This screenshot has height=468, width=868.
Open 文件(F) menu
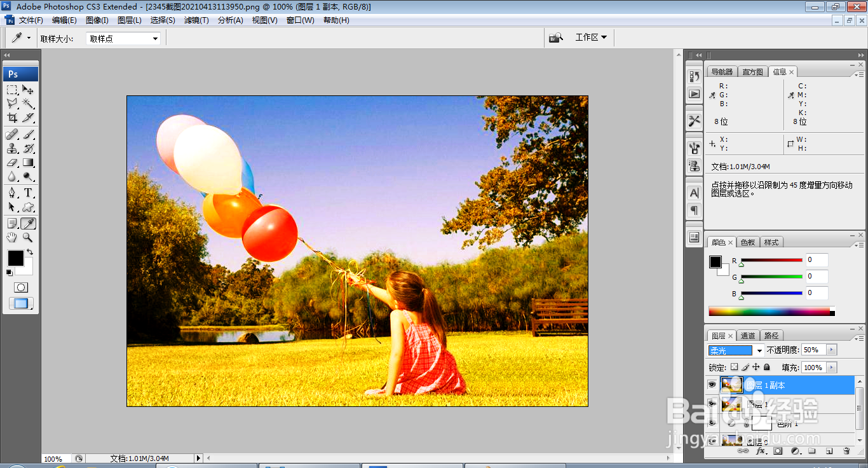click(31, 20)
